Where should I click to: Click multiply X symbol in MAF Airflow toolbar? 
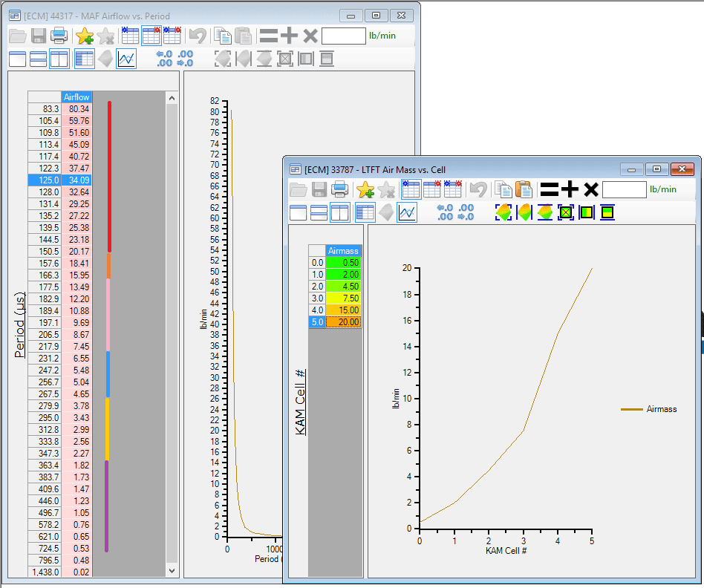point(310,36)
